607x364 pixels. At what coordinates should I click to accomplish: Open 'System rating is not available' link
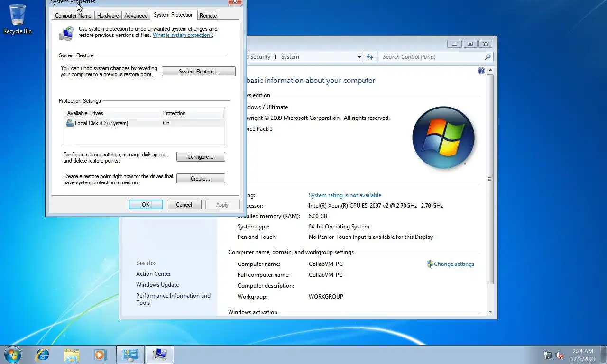tap(345, 195)
